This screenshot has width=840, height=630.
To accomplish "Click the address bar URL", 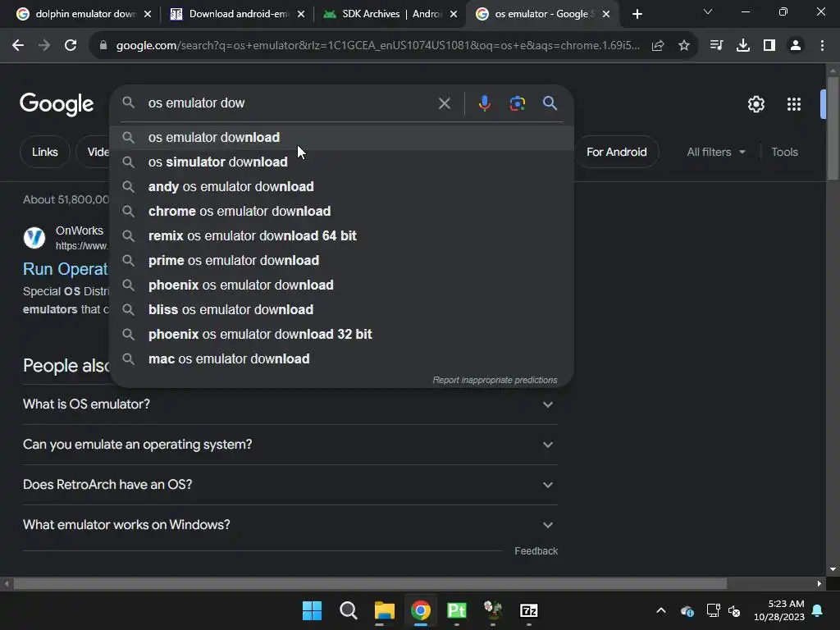I will click(x=377, y=46).
